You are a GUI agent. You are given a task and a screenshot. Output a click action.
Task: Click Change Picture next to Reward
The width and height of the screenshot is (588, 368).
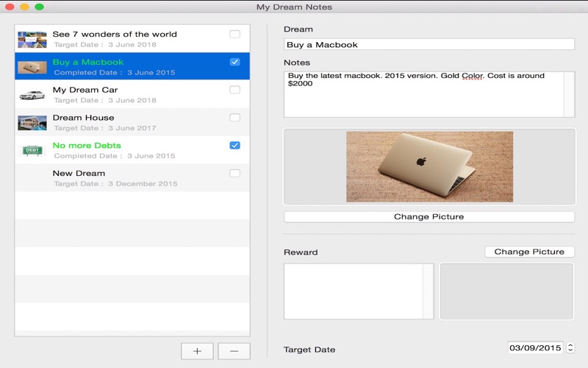pyautogui.click(x=529, y=252)
